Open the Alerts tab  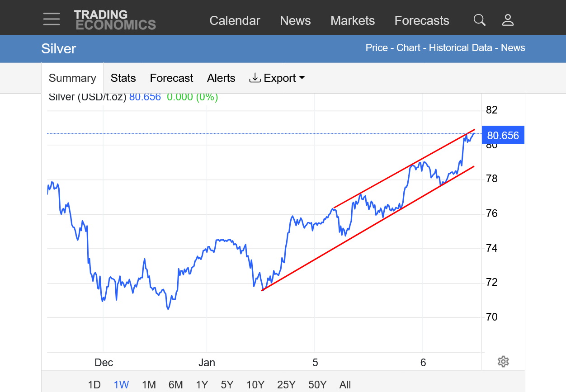221,78
